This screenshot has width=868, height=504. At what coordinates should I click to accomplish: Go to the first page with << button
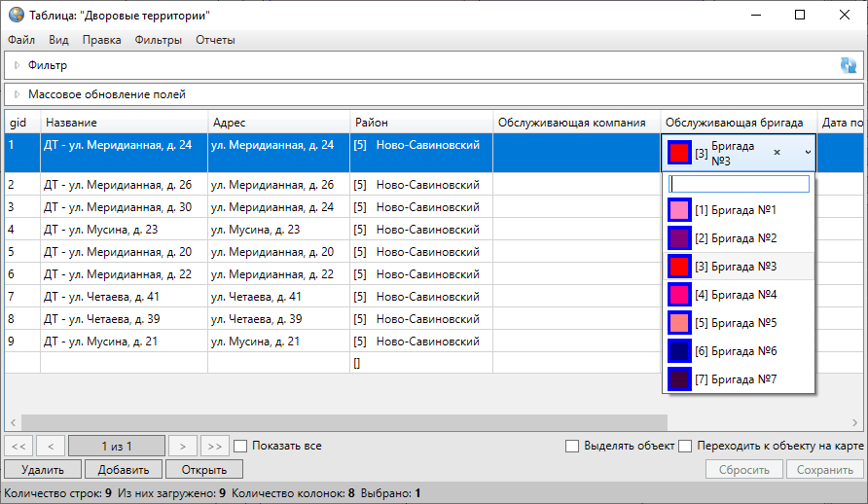[18, 446]
